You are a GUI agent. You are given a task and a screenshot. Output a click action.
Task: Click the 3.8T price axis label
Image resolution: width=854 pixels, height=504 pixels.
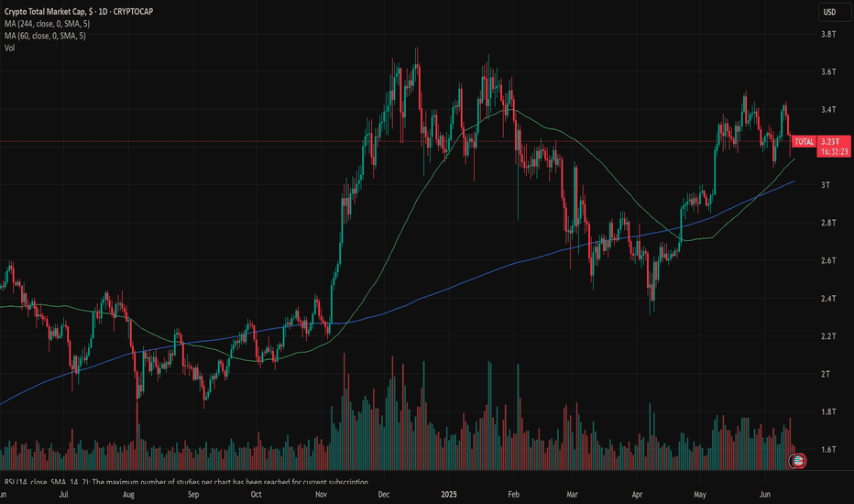828,34
